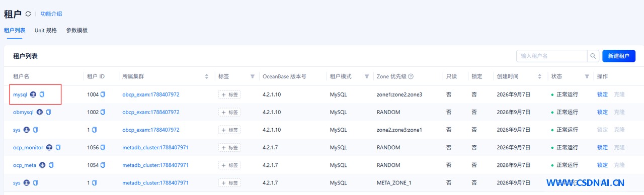Viewport: 644px width, 195px height.
Task: Click primary badge icon beside mysql
Action: [33, 94]
